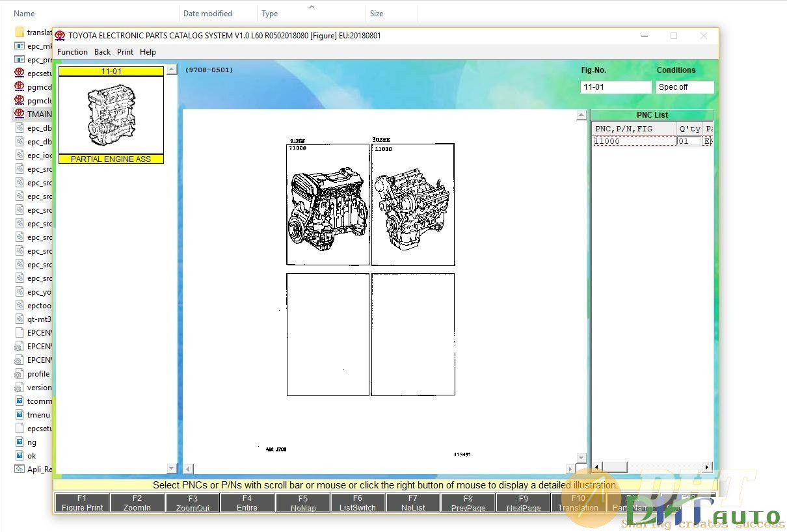Click the F2 ZoomIn button
Viewport: 787px width, 532px height.
click(x=137, y=503)
